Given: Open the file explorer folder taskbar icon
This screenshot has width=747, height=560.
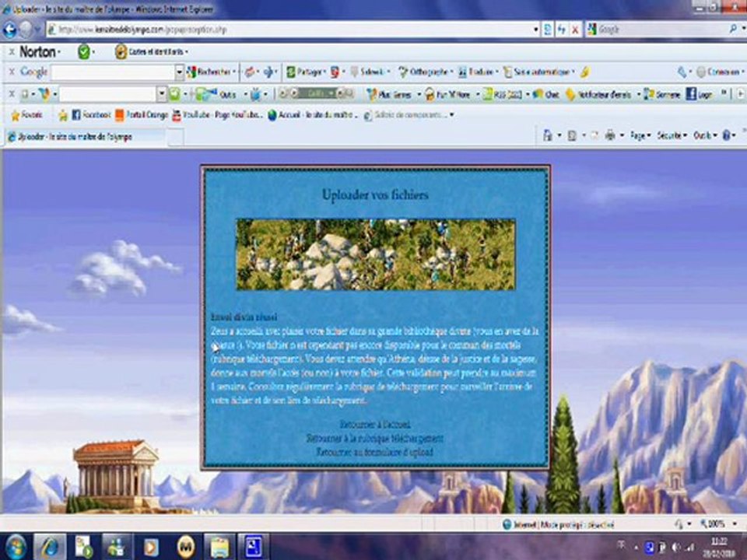Looking at the screenshot, I should point(219,547).
